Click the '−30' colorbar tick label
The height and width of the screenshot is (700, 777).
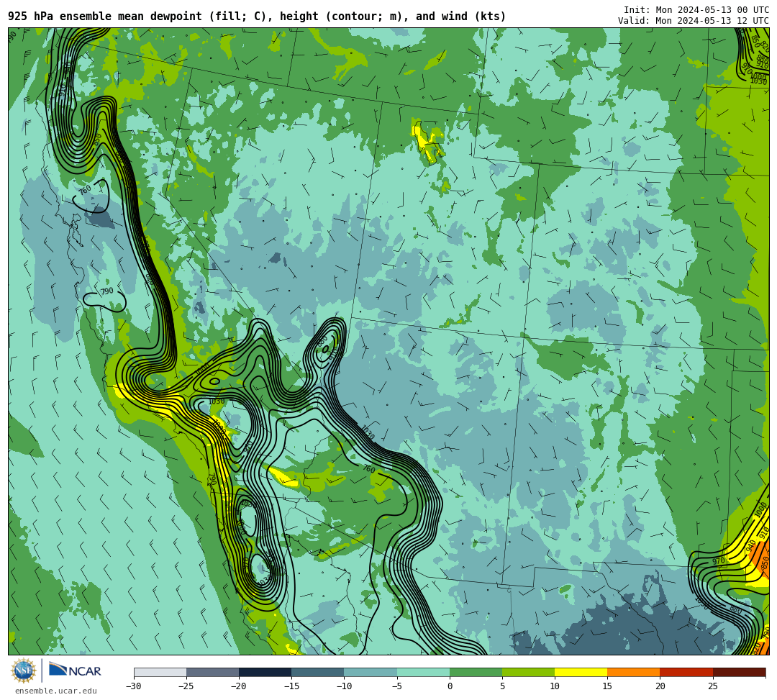134,686
